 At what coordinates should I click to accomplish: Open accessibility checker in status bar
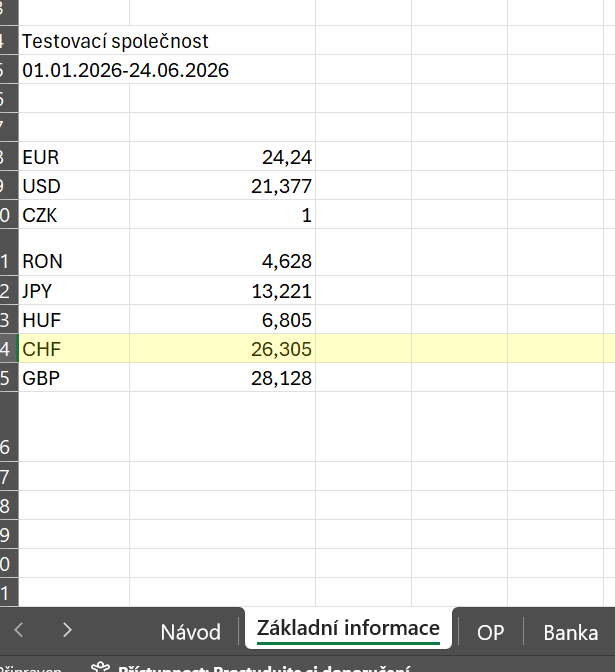click(251, 668)
